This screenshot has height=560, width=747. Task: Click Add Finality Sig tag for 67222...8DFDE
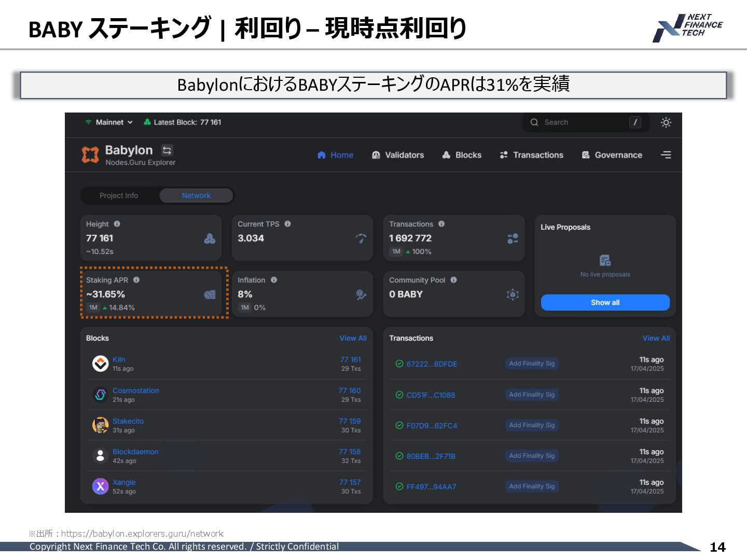point(532,363)
